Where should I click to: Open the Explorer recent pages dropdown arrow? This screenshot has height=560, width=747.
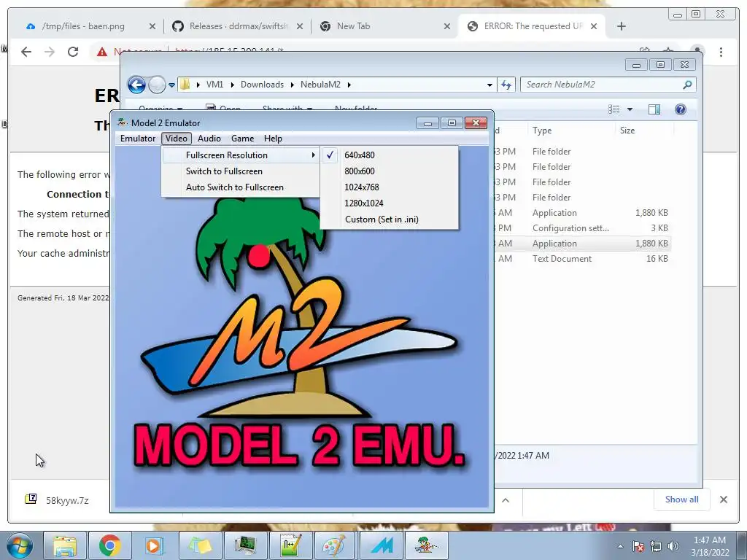coord(171,85)
